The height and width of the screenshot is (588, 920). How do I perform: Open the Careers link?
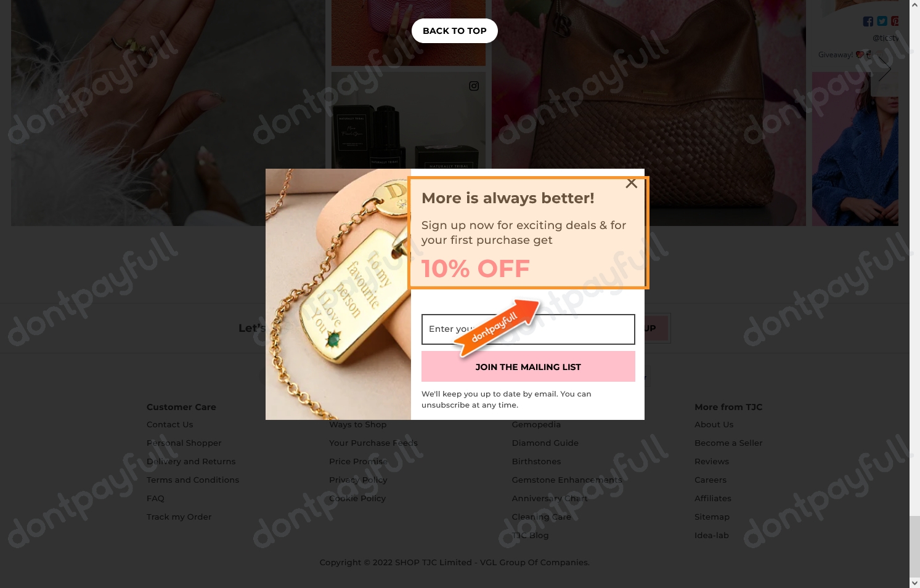click(x=710, y=480)
